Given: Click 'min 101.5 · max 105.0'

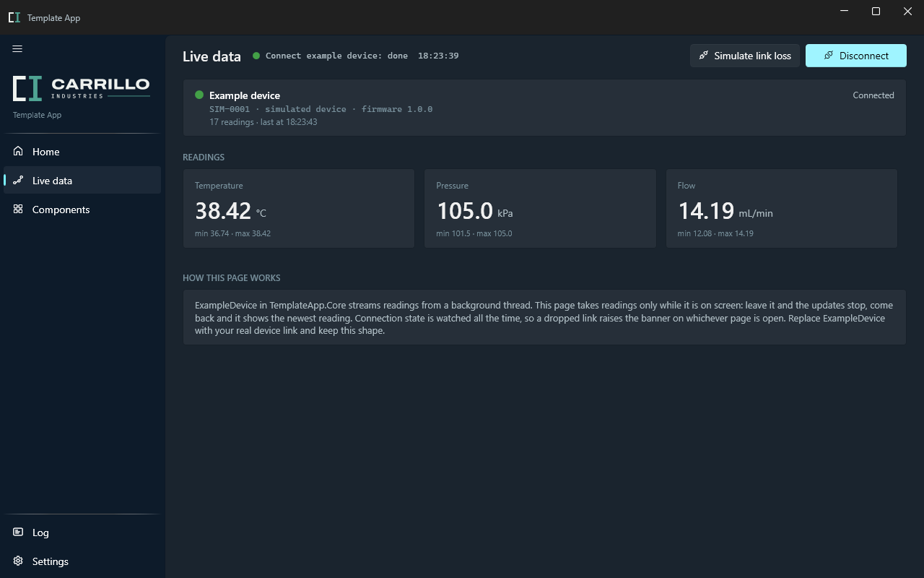Looking at the screenshot, I should click(x=474, y=233).
